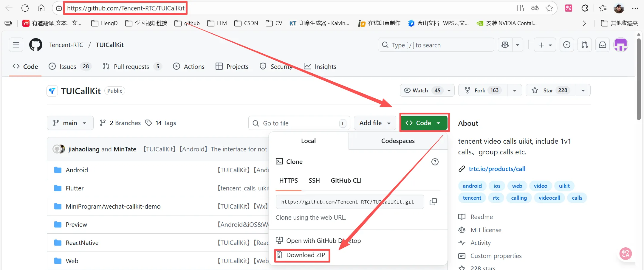Viewport: 644px width, 270px height.
Task: Click the translate page icon in address bar
Action: (x=535, y=8)
